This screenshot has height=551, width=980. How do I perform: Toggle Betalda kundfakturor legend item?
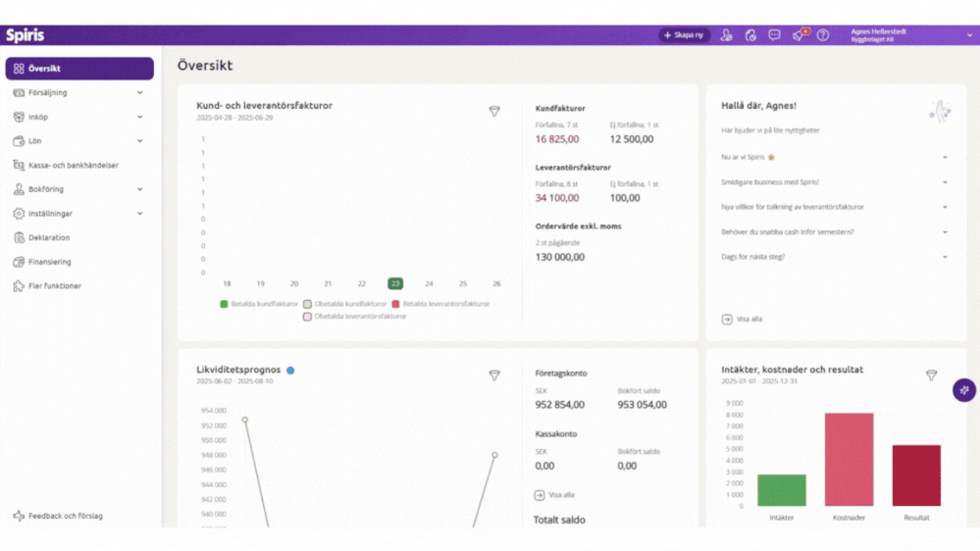pos(258,304)
